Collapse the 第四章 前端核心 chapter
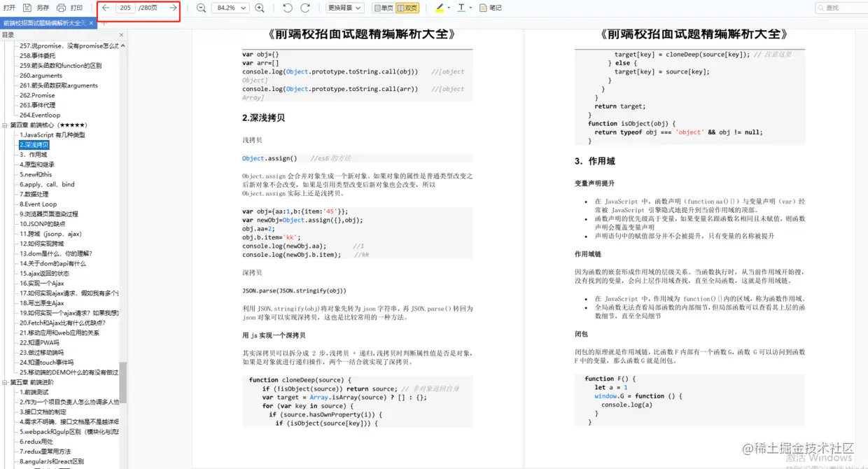This screenshot has height=469, width=868. tap(5, 125)
